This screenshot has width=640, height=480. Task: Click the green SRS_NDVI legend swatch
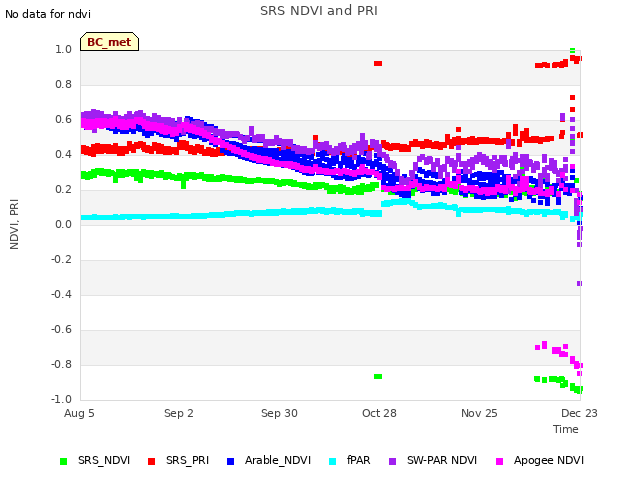63,461
